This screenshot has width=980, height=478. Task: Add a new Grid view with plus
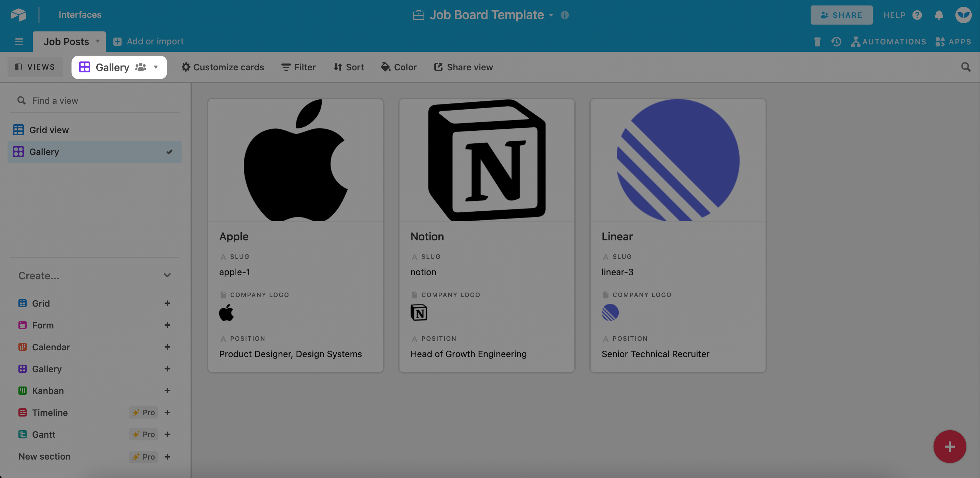pos(167,303)
